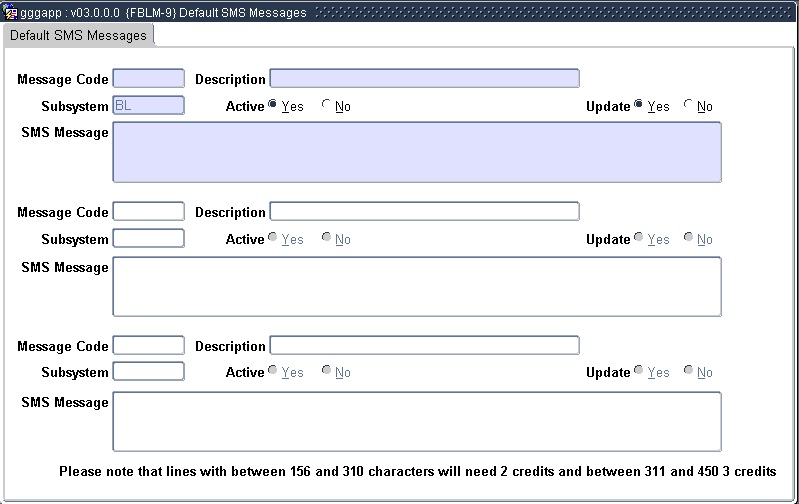This screenshot has height=504, width=799.
Task: Click into the third SMS Message text area
Action: click(416, 421)
